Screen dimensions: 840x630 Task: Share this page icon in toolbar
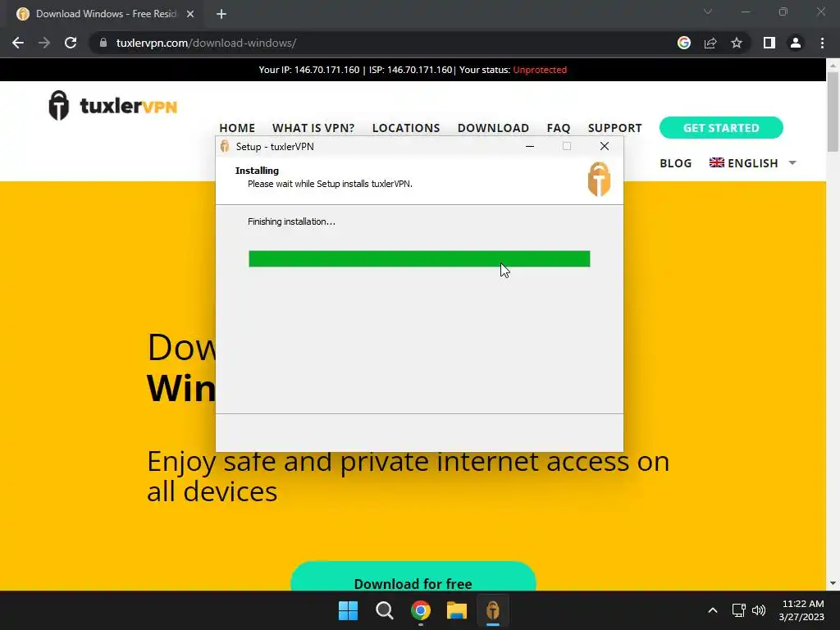[710, 43]
